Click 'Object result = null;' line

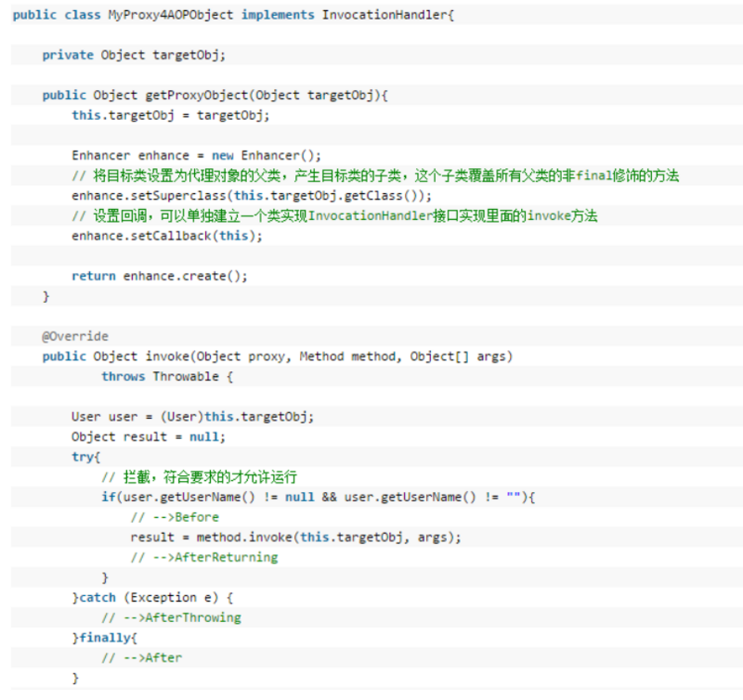pos(149,437)
